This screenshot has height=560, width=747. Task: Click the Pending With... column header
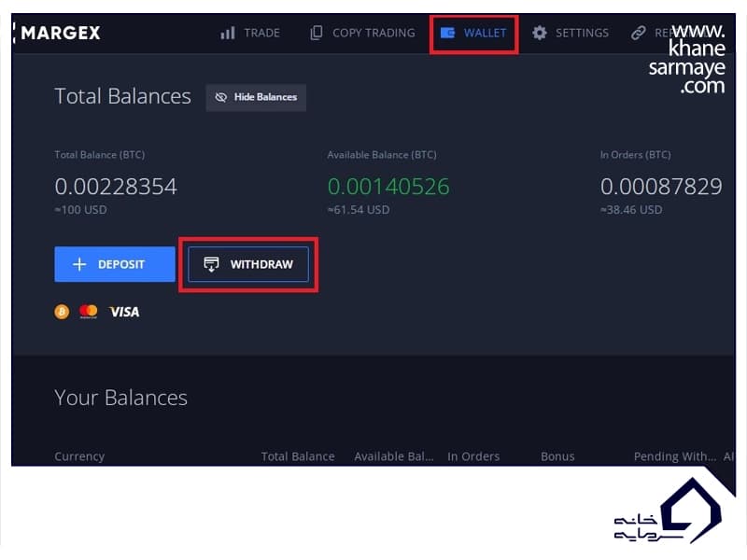click(x=675, y=456)
